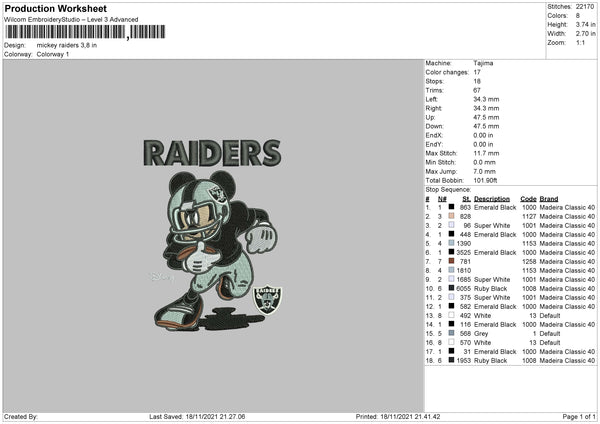Screen dimensions: 600x424
Task: Click the 'Created By:' footer label
Action: (21, 416)
